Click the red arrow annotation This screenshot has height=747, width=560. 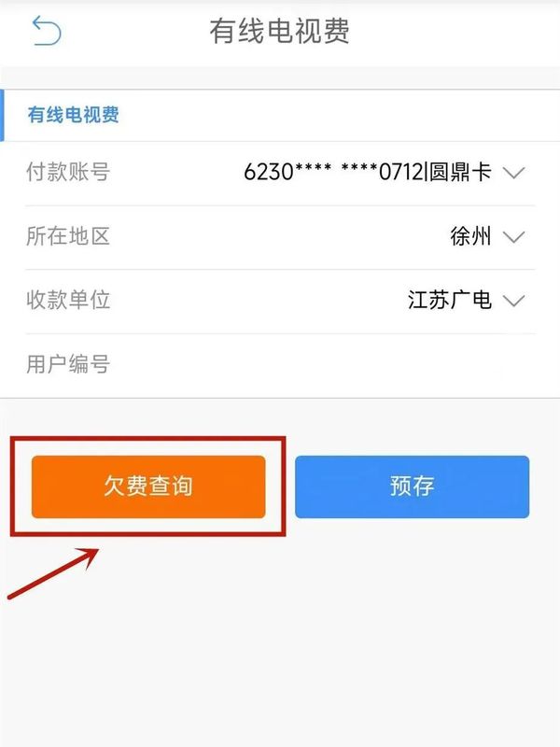[x=53, y=573]
